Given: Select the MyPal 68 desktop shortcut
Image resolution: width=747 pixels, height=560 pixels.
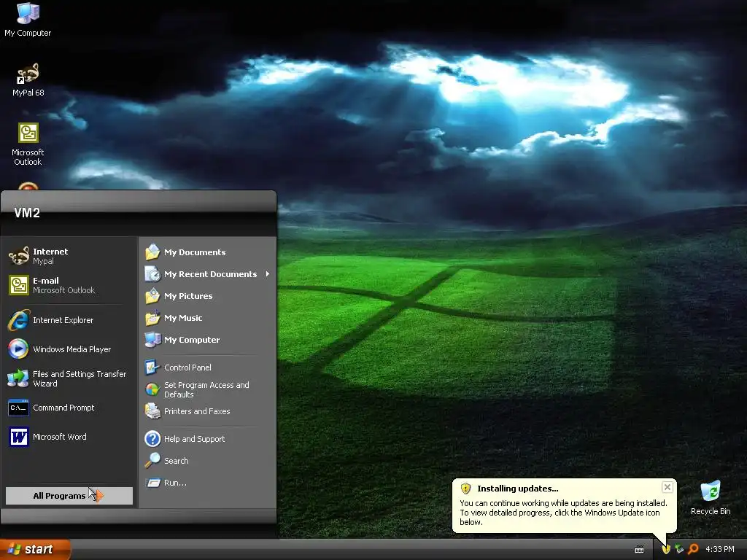Looking at the screenshot, I should [28, 79].
